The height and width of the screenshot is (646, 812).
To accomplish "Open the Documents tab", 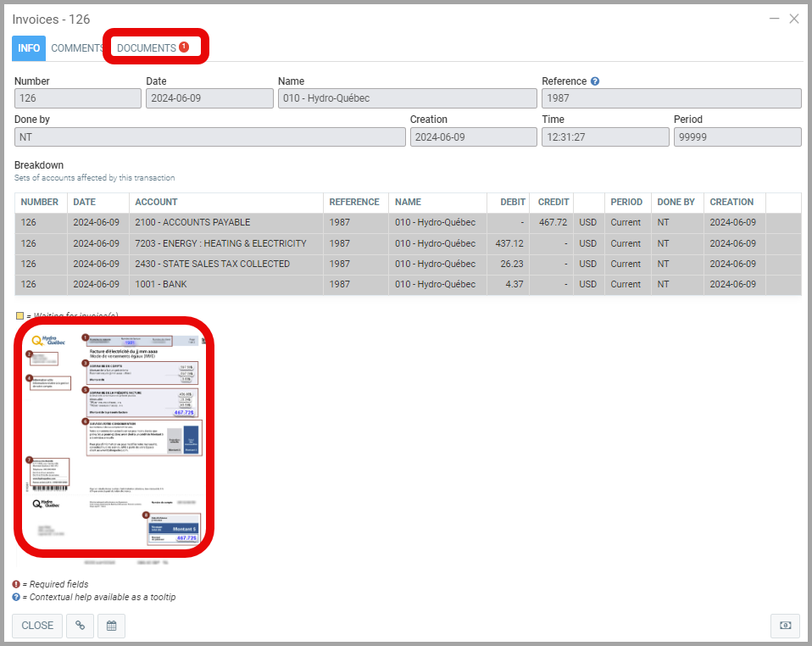I will click(x=147, y=48).
